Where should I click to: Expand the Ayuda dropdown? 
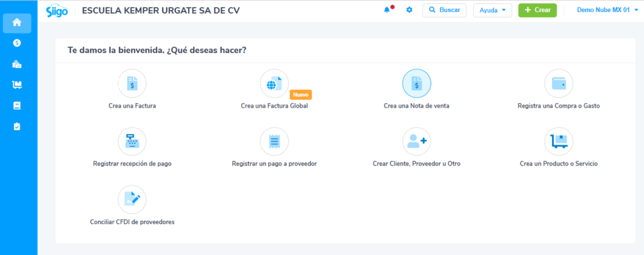pos(492,11)
